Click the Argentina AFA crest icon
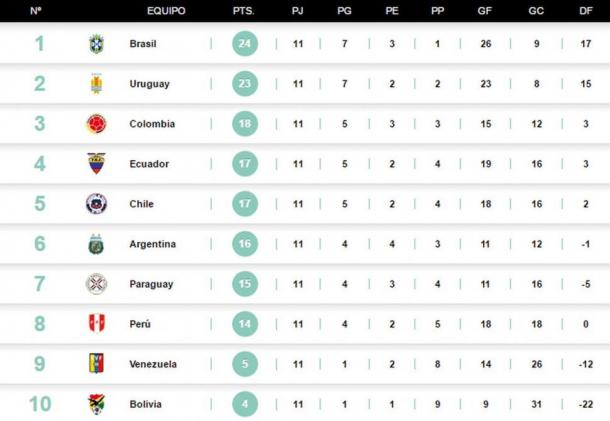This screenshot has width=610, height=421. (x=96, y=244)
